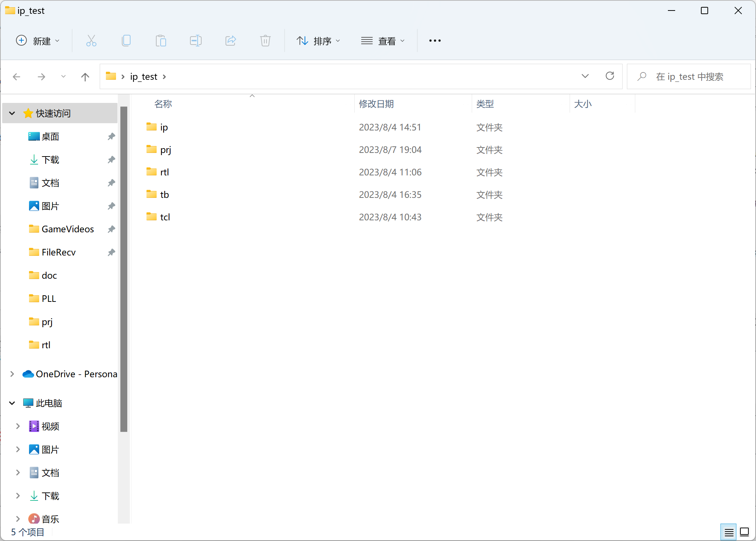The height and width of the screenshot is (541, 756).
Task: Collapse This PC (此电脑) tree
Action: coord(12,403)
